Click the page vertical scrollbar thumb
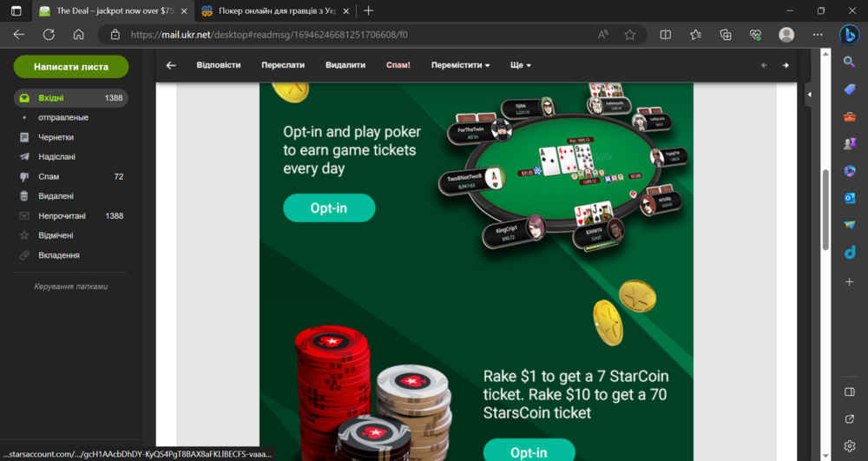 (825, 210)
